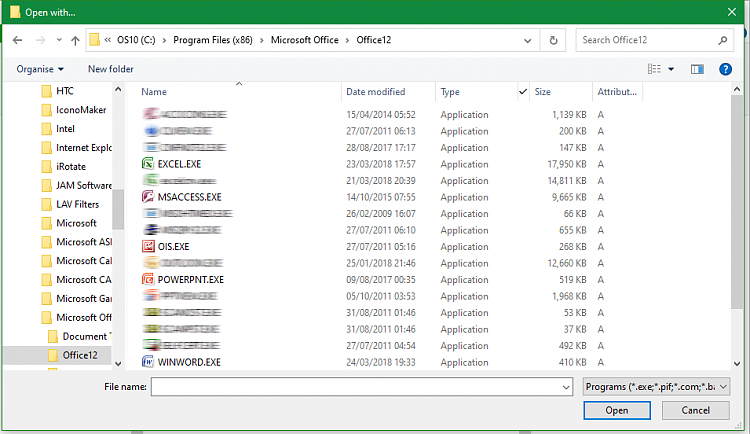Expand the address bar history dropdown

[x=528, y=41]
